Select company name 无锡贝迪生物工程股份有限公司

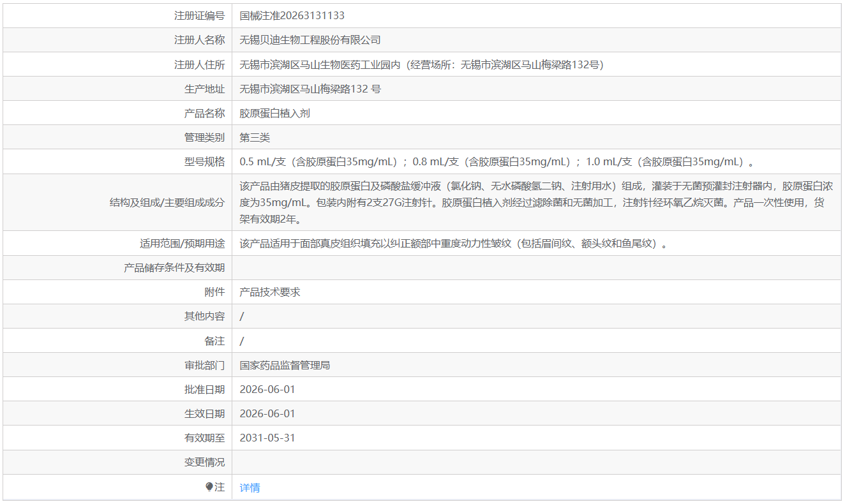click(x=310, y=40)
